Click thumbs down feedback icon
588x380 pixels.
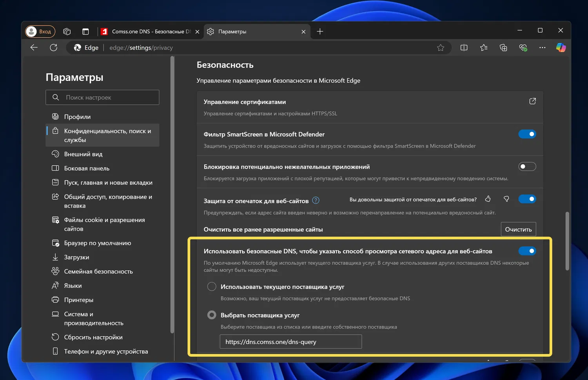tap(506, 199)
